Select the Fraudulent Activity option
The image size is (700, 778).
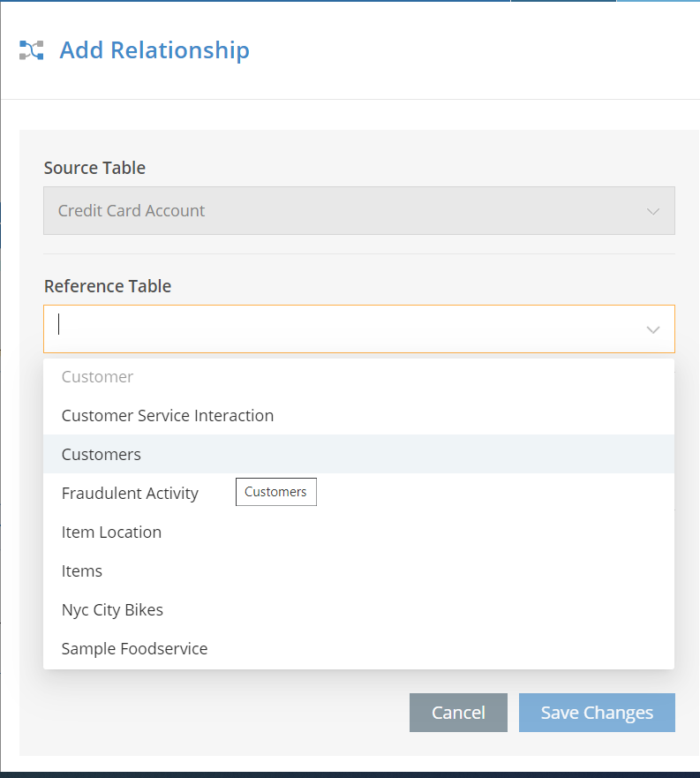coord(130,493)
